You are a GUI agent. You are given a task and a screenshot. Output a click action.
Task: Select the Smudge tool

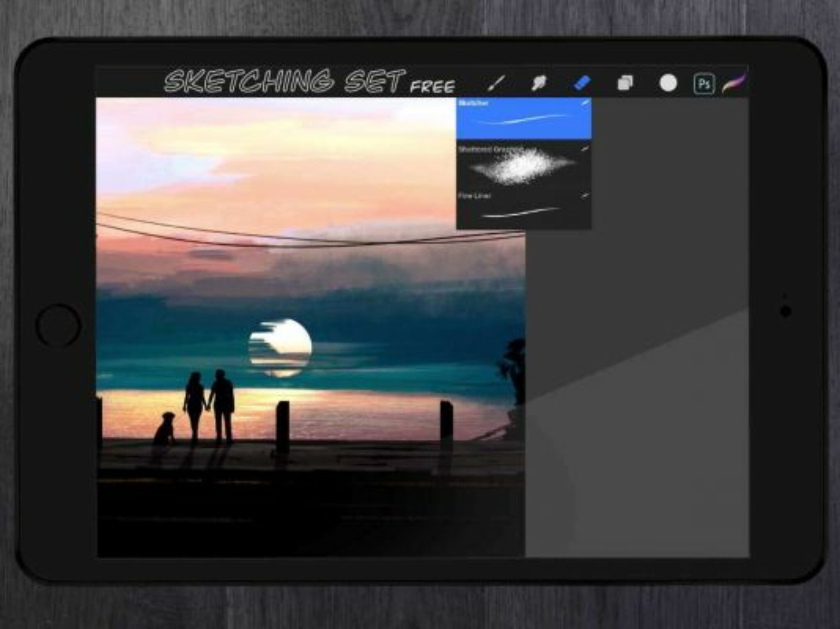click(x=540, y=81)
